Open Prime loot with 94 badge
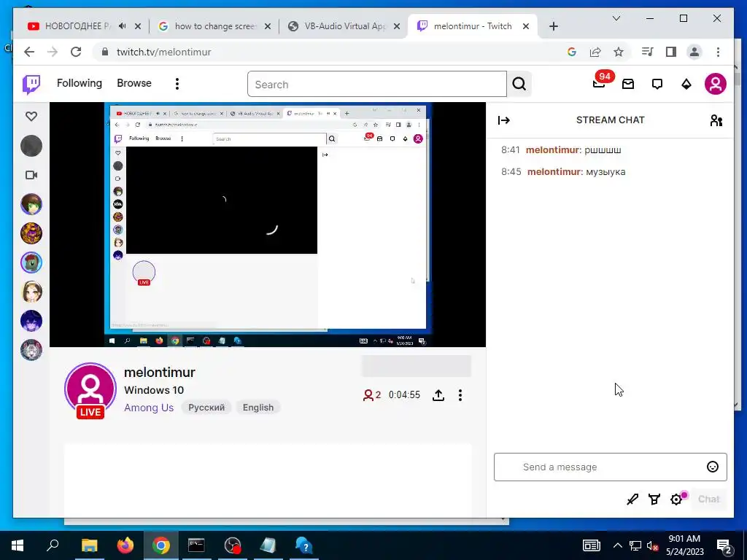The height and width of the screenshot is (560, 747). tap(600, 83)
